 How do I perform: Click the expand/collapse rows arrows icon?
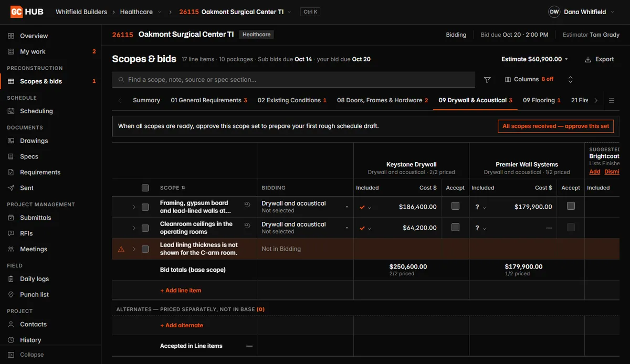(x=571, y=80)
